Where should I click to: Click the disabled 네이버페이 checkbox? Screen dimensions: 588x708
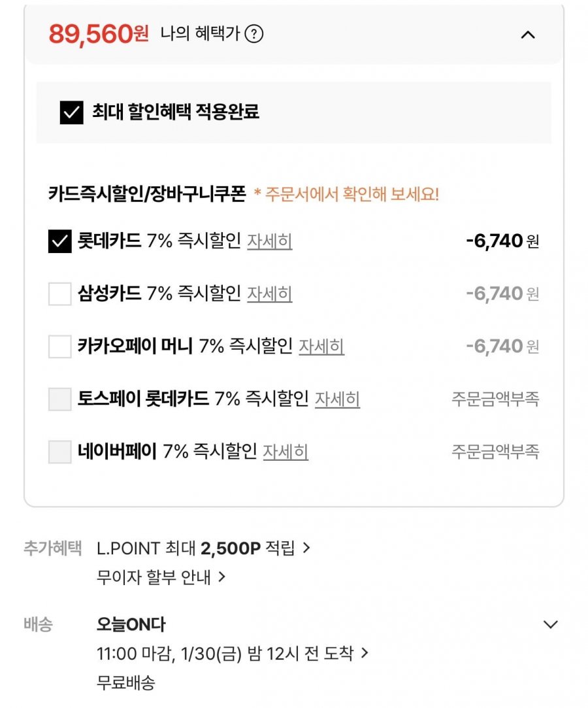click(60, 452)
